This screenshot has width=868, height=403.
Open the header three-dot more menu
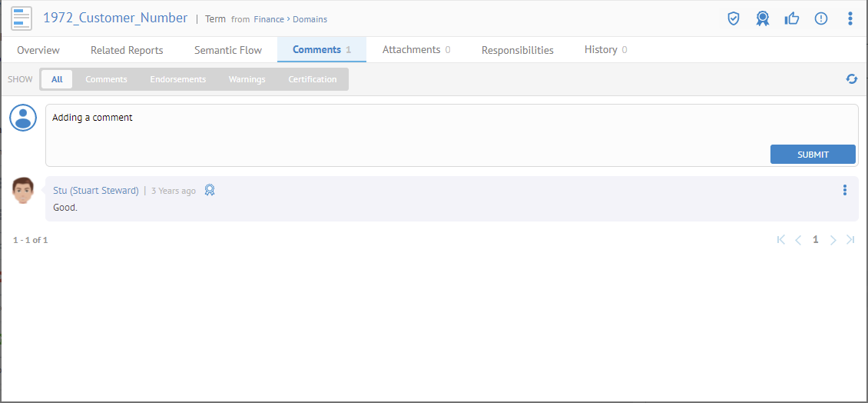pyautogui.click(x=850, y=18)
